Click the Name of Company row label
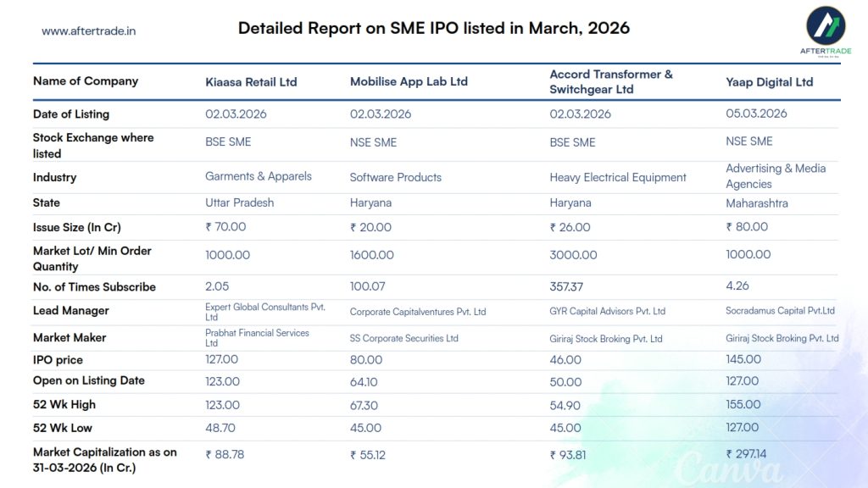 pyautogui.click(x=85, y=81)
